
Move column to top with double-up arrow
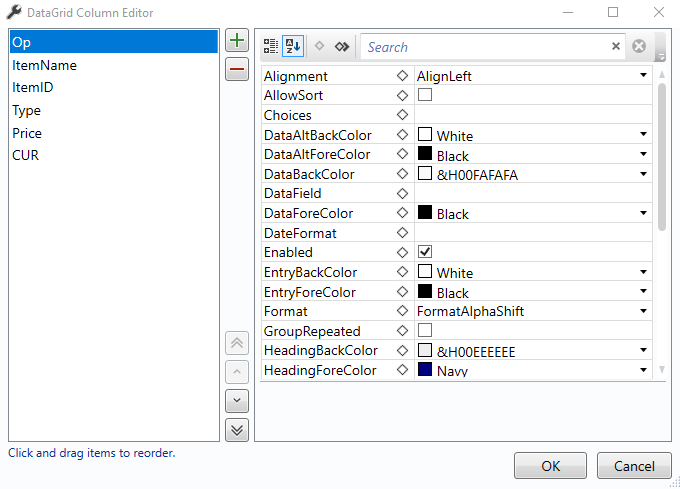[237, 343]
